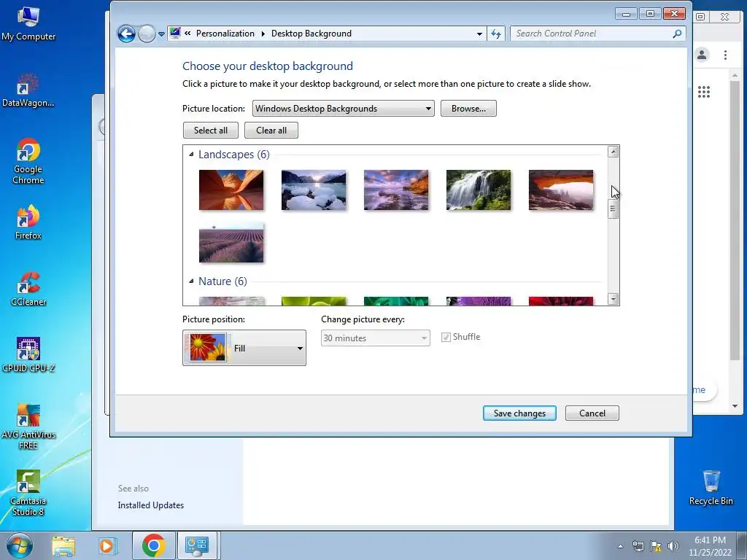This screenshot has height=560, width=747.
Task: Open the Picture location dropdown
Action: (x=343, y=109)
